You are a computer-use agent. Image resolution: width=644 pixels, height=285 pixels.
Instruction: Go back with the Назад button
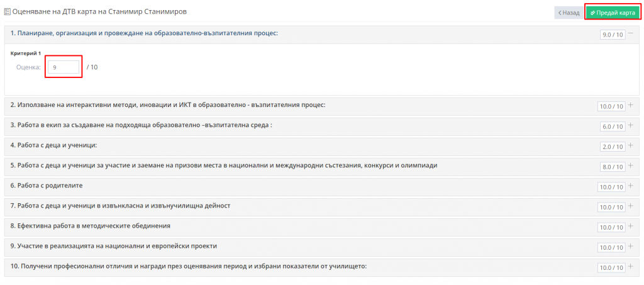pyautogui.click(x=569, y=13)
